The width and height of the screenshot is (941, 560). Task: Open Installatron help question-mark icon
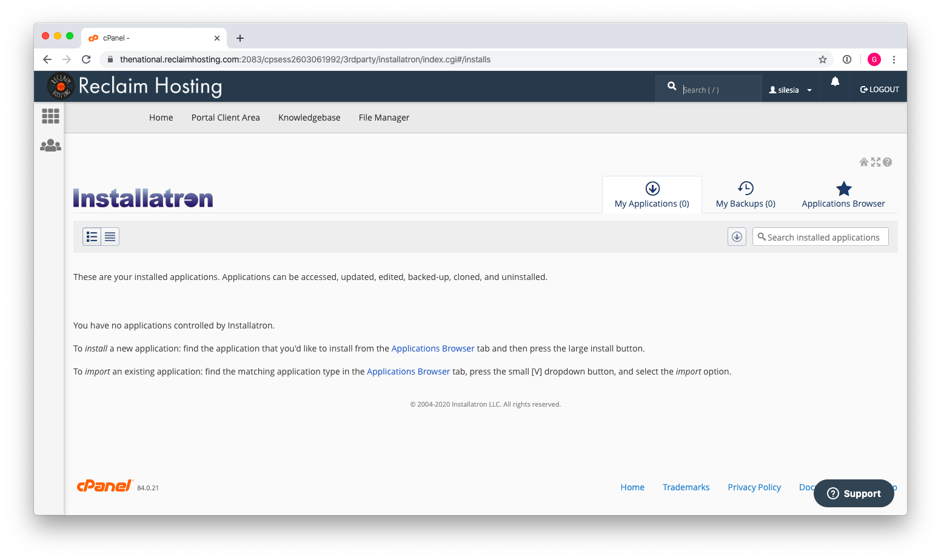tap(887, 162)
